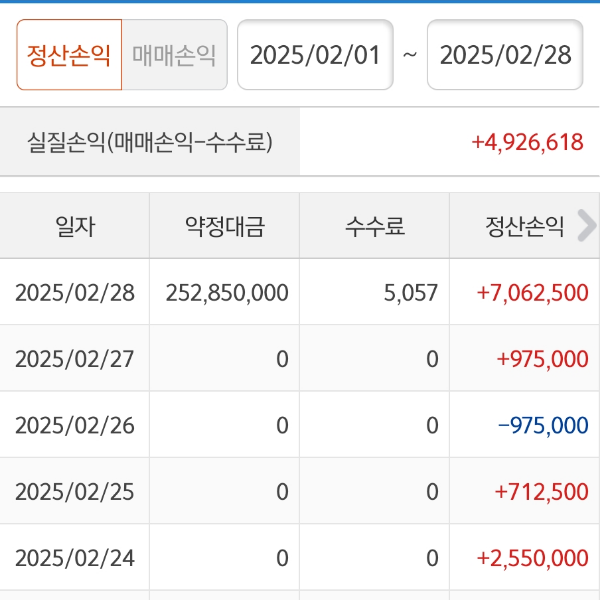Click the +7,062,500 정산손익 value
This screenshot has width=600, height=600.
532,292
